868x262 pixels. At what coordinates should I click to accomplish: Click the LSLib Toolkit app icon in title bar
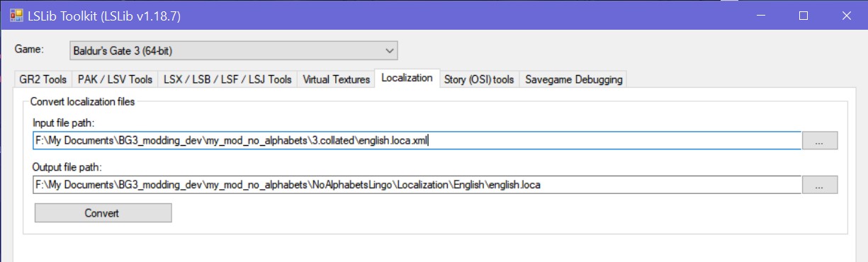coord(16,15)
